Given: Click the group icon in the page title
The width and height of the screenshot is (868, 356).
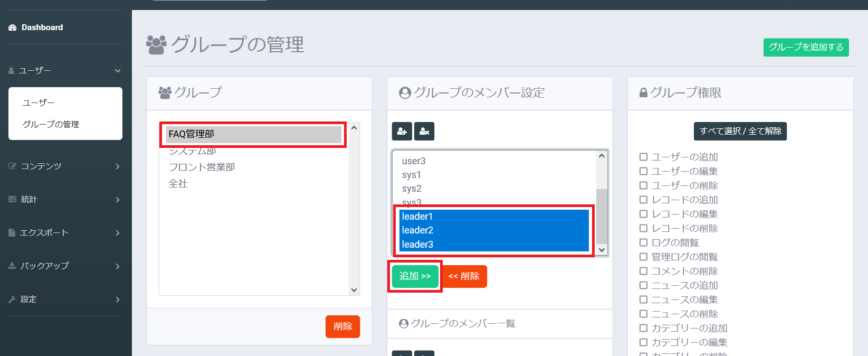Looking at the screenshot, I should coord(156,45).
